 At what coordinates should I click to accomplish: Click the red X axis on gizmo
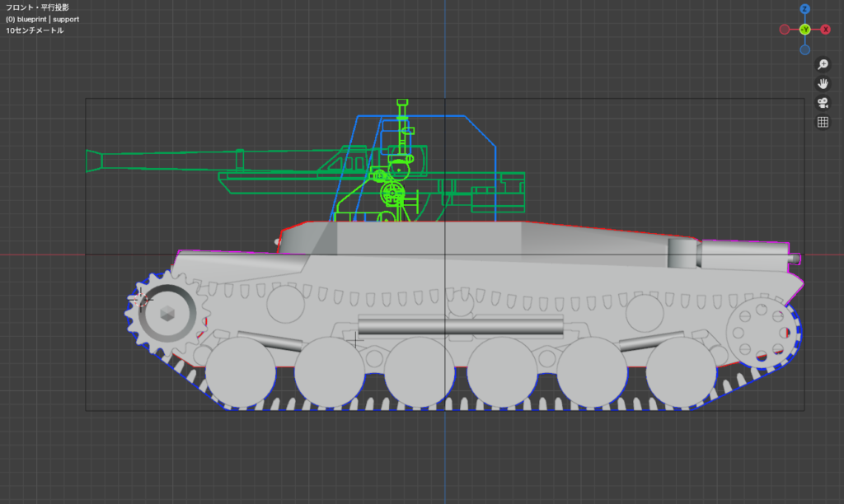pyautogui.click(x=825, y=30)
